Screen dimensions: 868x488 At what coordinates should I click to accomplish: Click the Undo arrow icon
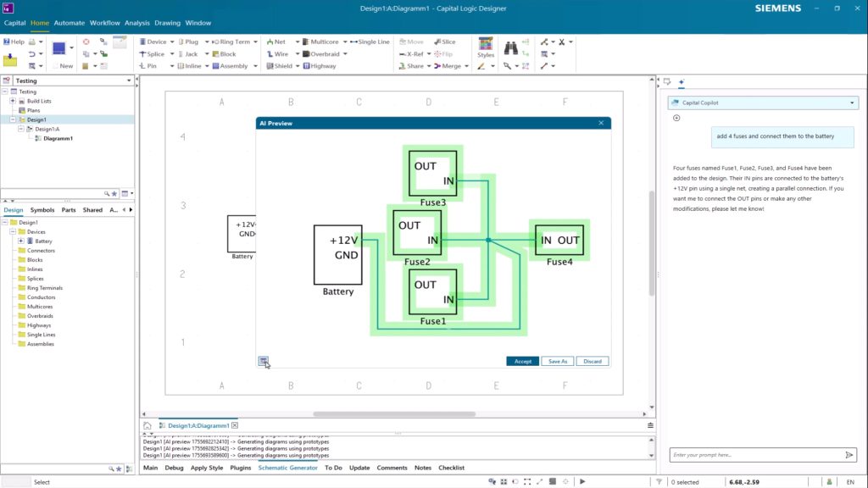tap(31, 53)
